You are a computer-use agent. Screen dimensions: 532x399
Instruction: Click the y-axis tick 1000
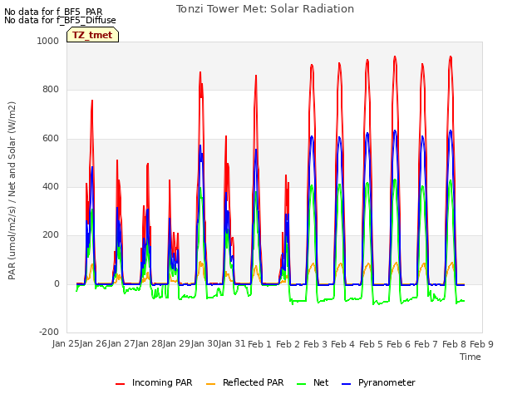point(48,41)
